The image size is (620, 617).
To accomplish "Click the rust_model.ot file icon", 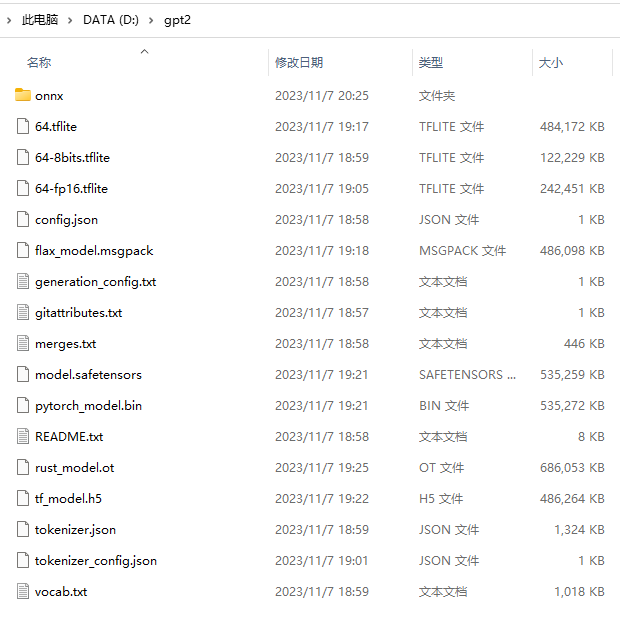I will point(23,467).
